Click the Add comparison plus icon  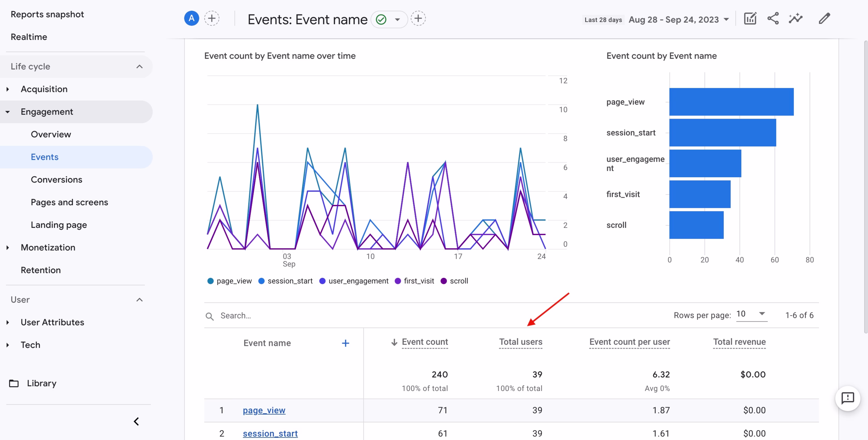212,18
